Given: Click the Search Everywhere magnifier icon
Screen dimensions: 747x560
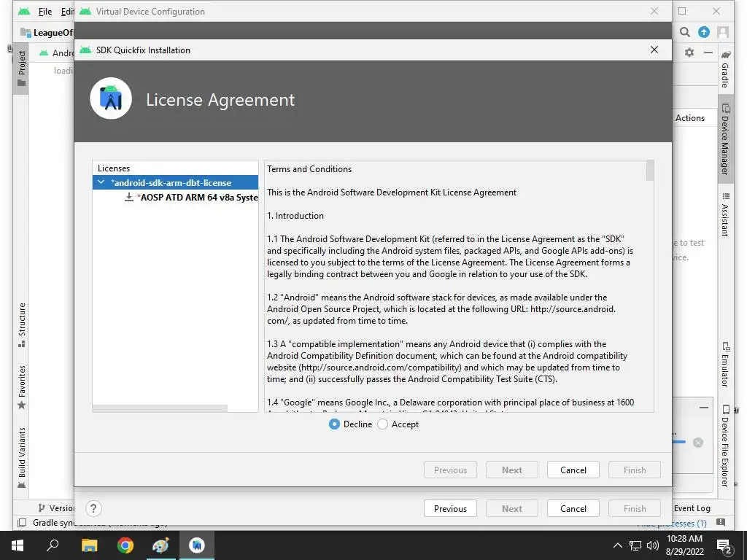Looking at the screenshot, I should (x=684, y=32).
